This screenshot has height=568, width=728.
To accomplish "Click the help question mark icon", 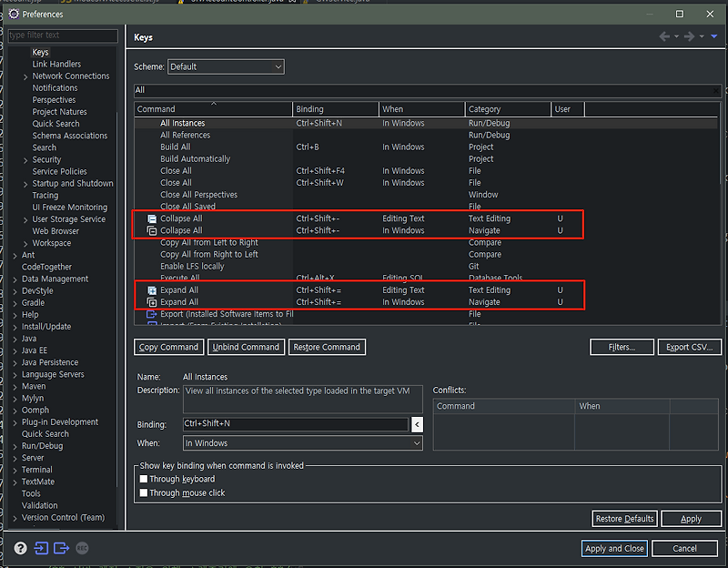I will coord(20,549).
